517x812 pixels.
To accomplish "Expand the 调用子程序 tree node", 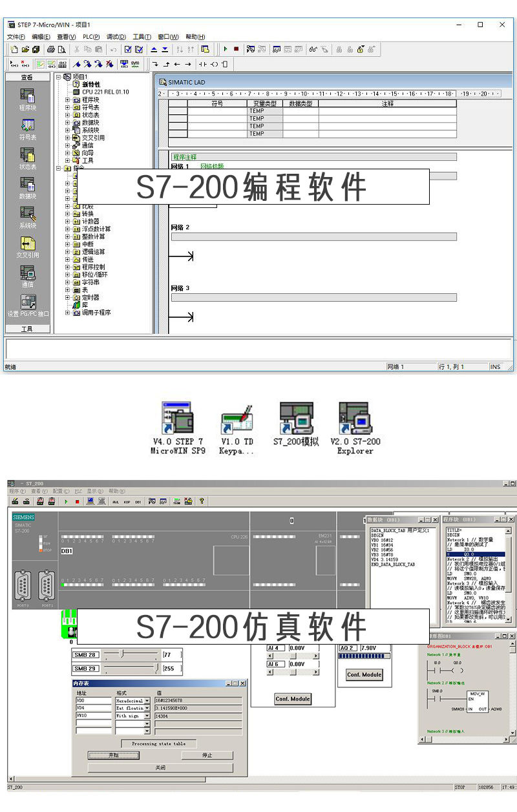I will tap(68, 313).
